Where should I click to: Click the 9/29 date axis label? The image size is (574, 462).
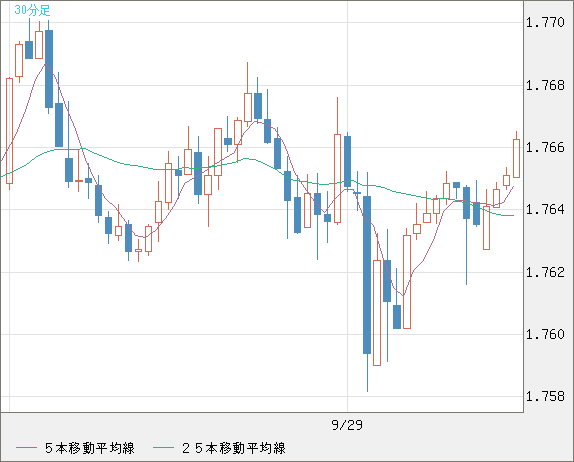tap(347, 425)
